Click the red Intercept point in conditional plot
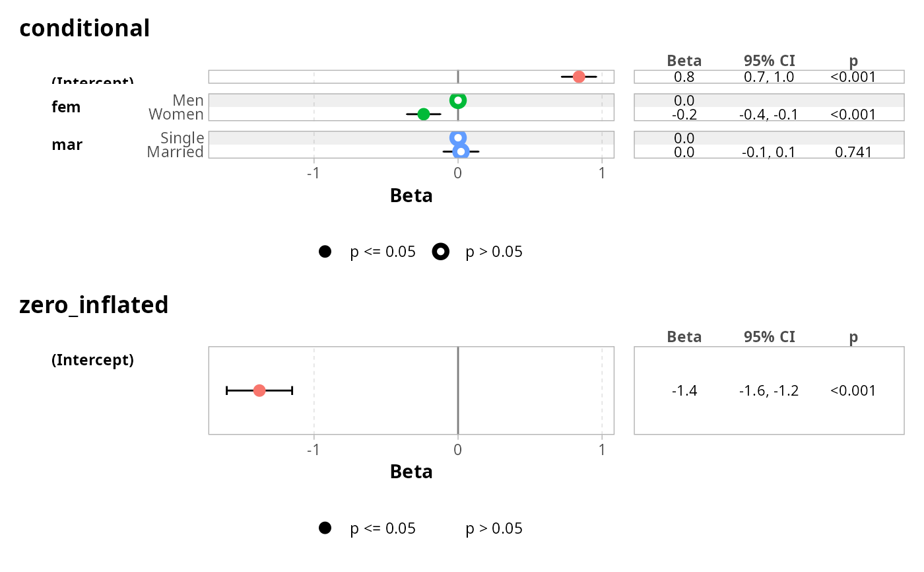Viewport: 924px width, 572px height. pos(579,77)
